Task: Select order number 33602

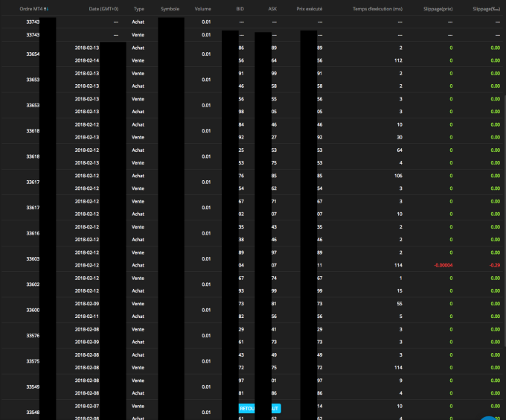Action: pos(33,284)
